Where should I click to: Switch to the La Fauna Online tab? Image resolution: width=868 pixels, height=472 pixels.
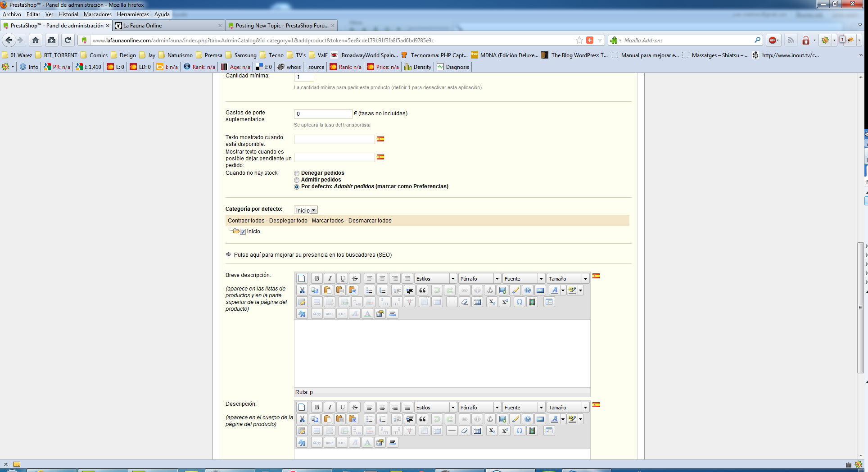[x=168, y=26]
